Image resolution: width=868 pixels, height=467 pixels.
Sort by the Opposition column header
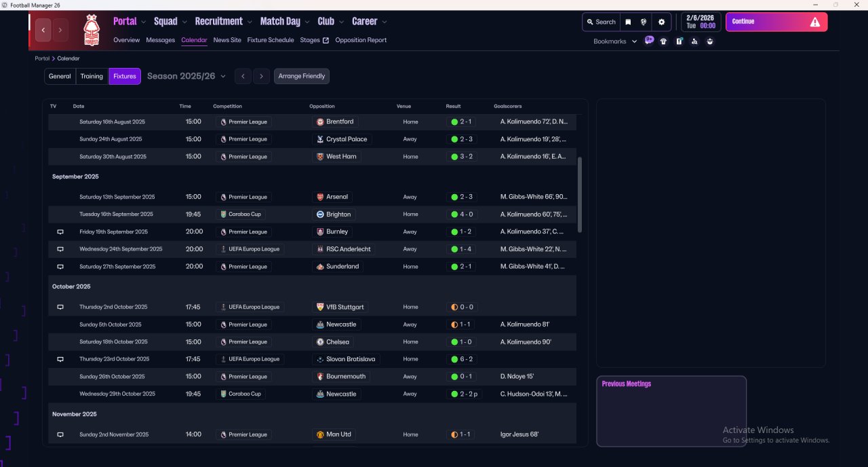click(x=322, y=107)
